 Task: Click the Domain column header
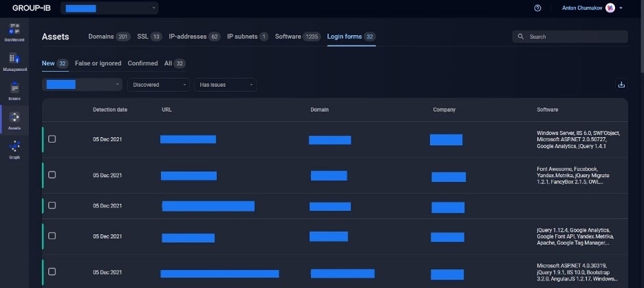[x=319, y=110]
